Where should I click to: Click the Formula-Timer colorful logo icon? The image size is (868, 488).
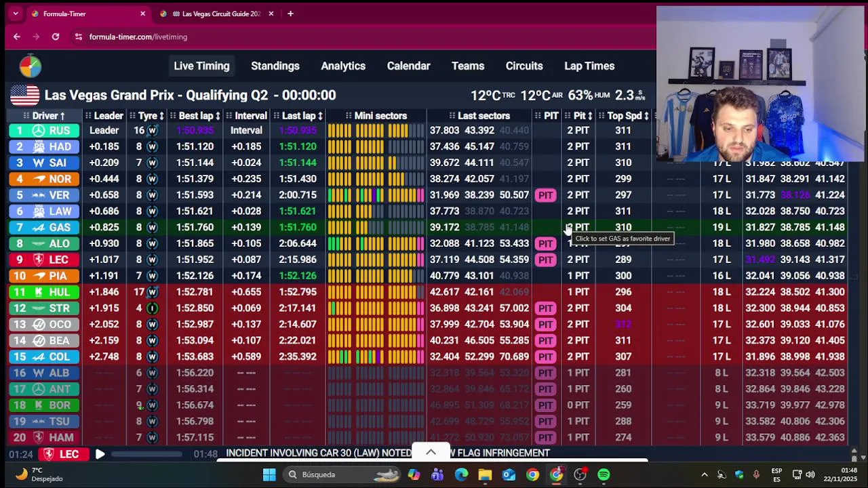pos(30,66)
